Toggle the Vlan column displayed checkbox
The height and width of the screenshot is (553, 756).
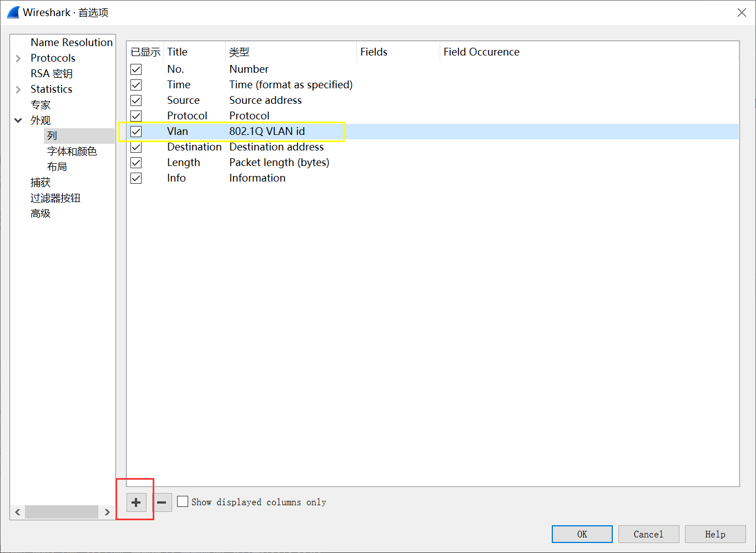(136, 132)
